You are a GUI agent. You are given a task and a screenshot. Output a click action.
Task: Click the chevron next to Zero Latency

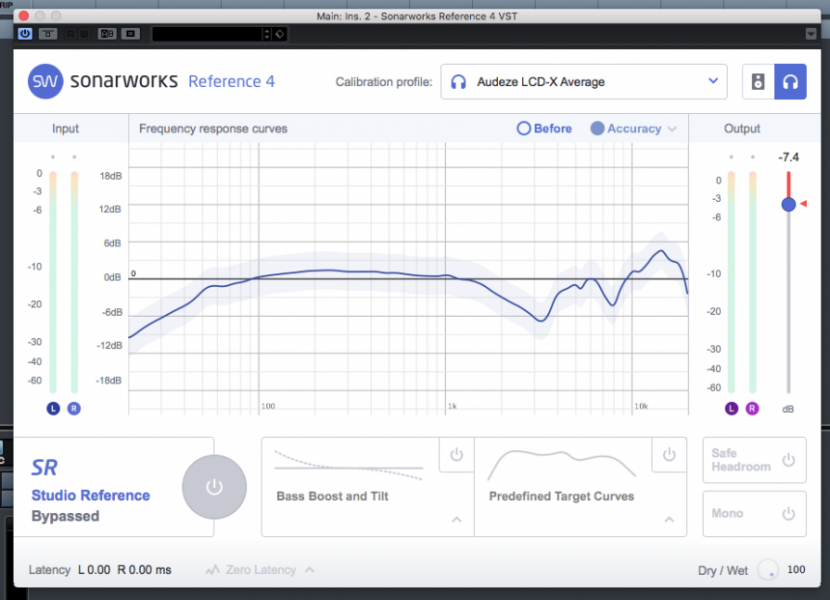point(310,570)
